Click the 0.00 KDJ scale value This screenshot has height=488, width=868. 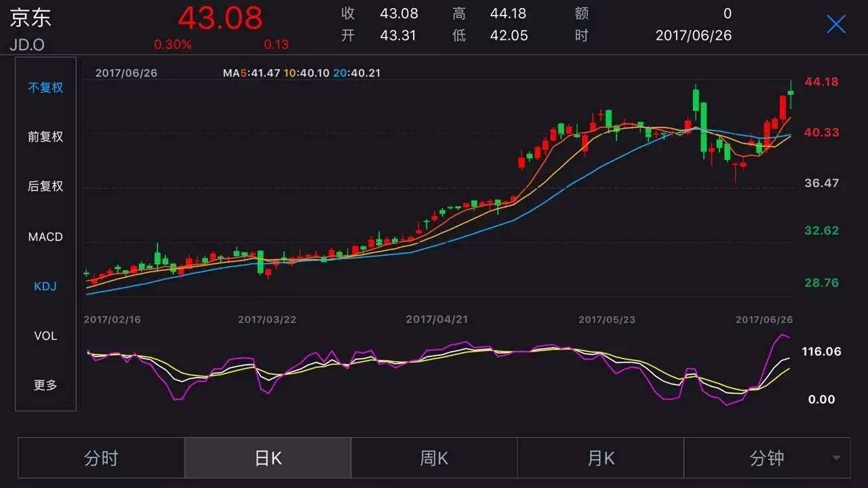[821, 399]
